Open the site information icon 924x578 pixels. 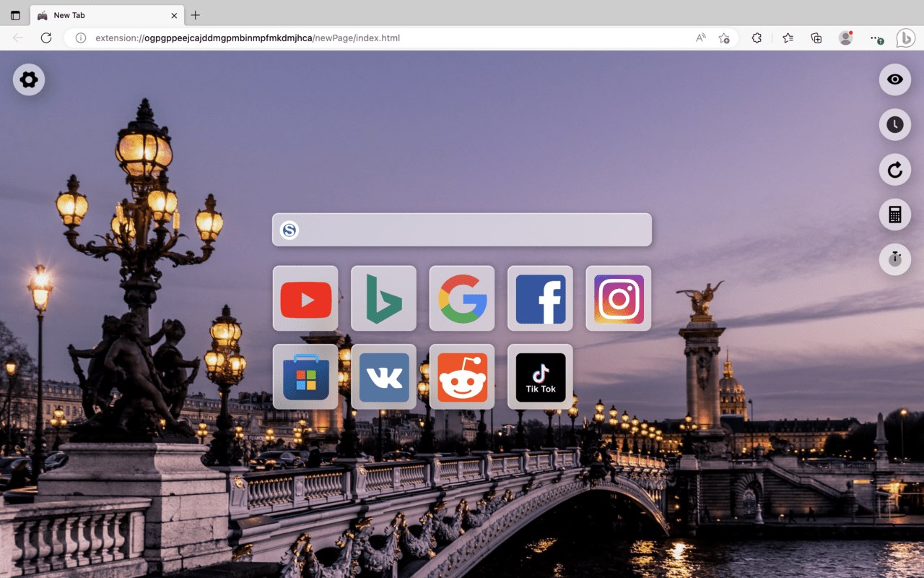coord(81,38)
